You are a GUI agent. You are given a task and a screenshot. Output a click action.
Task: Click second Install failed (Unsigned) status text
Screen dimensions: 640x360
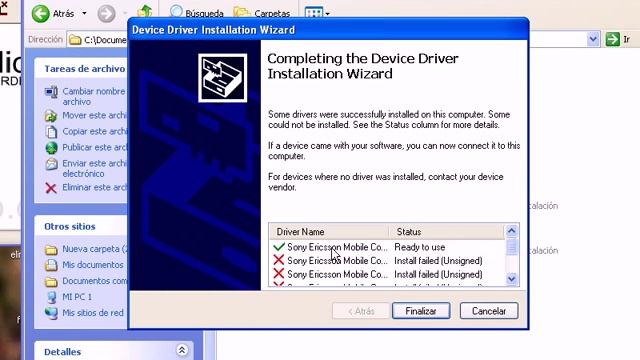click(438, 274)
